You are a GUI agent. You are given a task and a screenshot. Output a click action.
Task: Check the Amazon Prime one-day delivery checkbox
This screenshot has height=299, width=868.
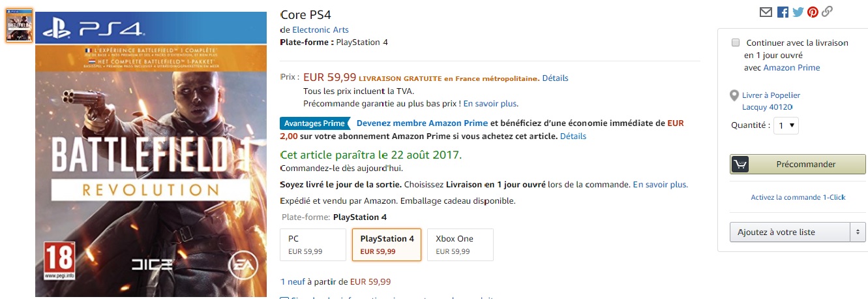pyautogui.click(x=736, y=42)
